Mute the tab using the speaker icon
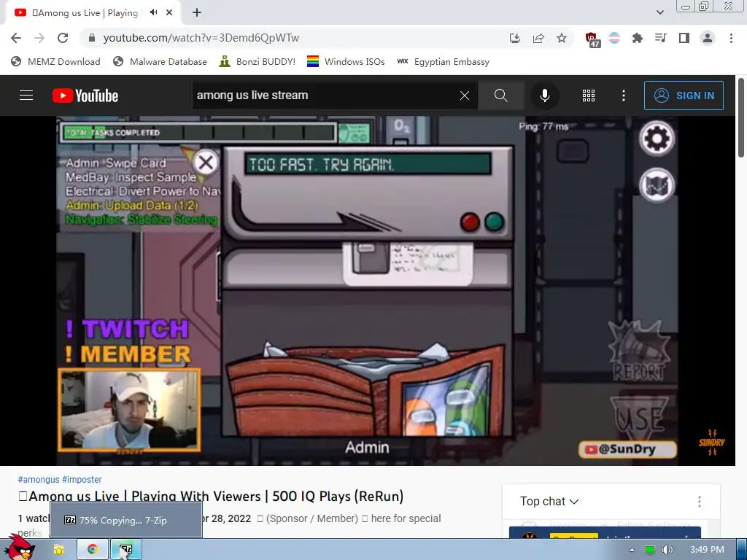747x560 pixels. pos(153,12)
